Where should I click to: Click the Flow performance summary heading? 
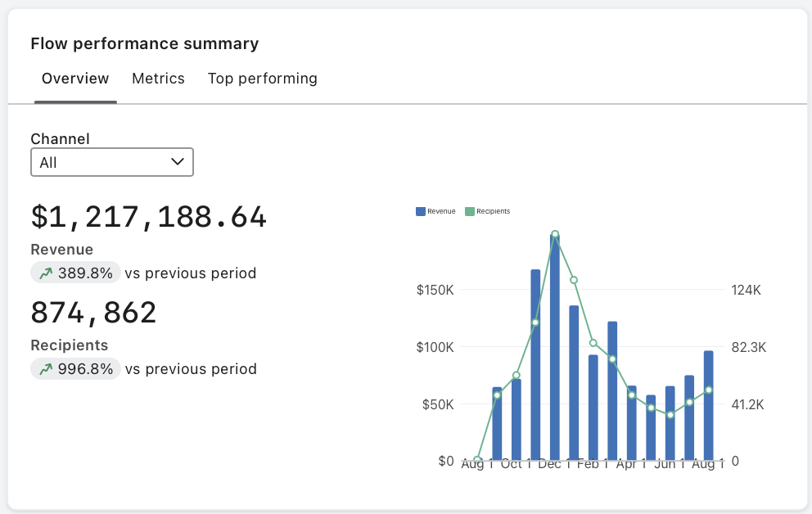click(x=145, y=44)
